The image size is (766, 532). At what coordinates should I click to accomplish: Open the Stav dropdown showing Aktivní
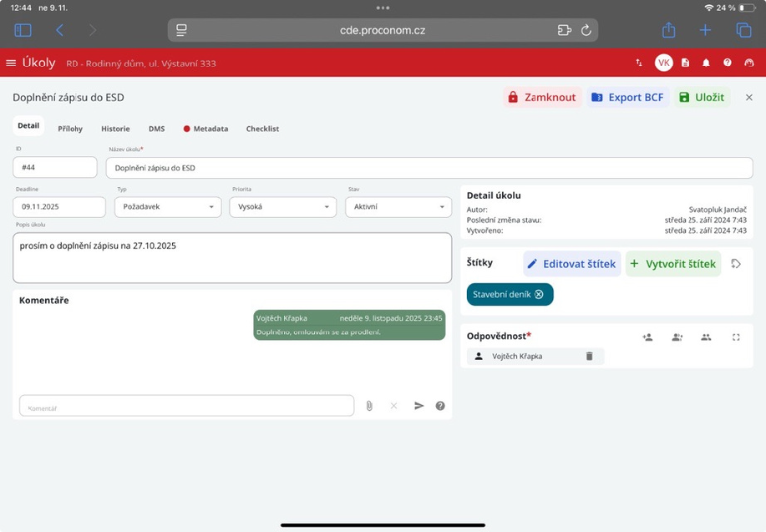tap(398, 207)
